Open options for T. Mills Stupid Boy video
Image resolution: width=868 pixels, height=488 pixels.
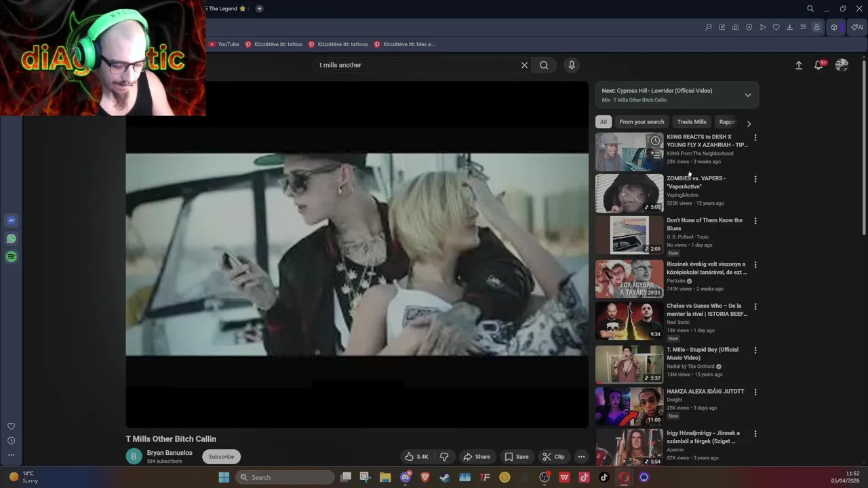coord(755,350)
